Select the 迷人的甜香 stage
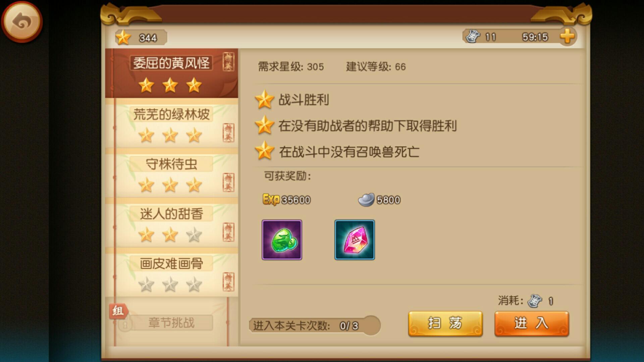This screenshot has height=362, width=644. pyautogui.click(x=171, y=223)
